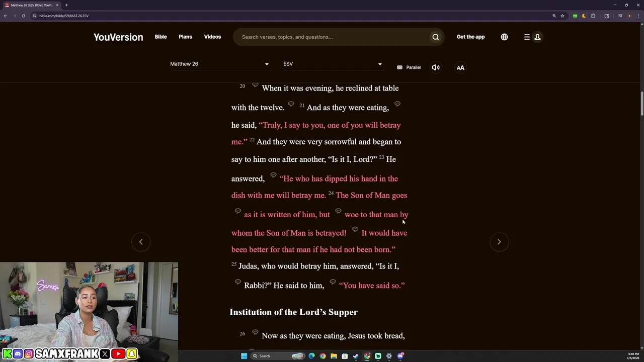This screenshot has width=644, height=362.
Task: Open Microsoft Edge from taskbar
Action: click(312, 356)
